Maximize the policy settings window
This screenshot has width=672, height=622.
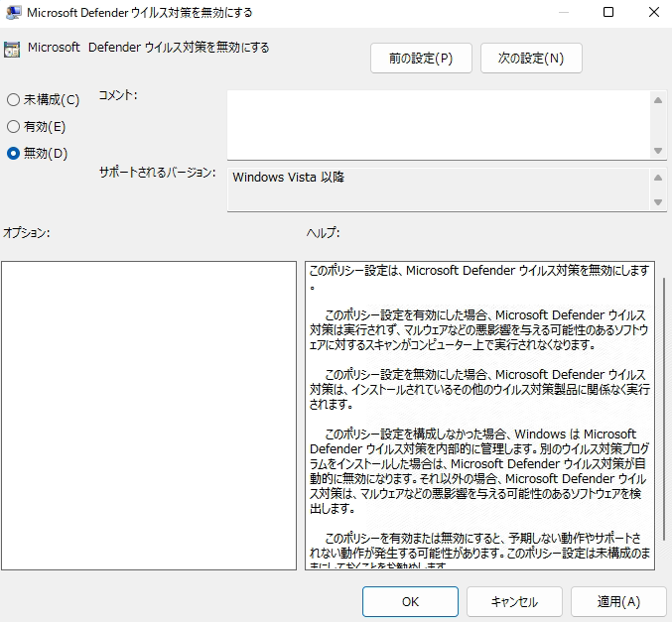[608, 13]
